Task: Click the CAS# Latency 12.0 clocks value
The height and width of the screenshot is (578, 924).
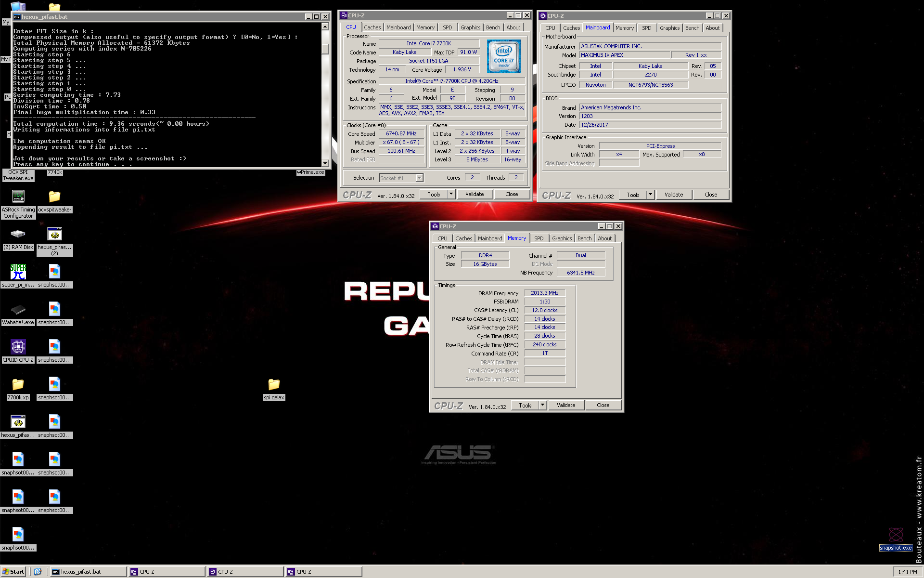Action: (545, 310)
